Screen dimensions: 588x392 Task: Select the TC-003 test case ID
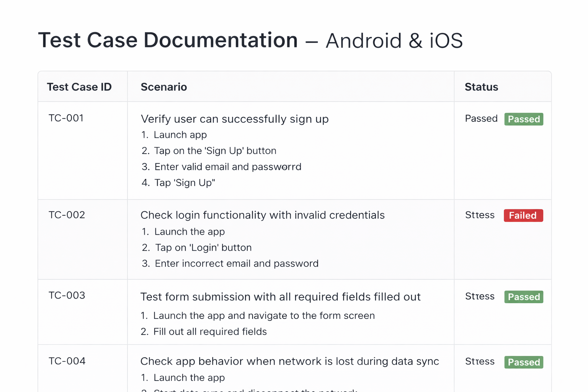(x=67, y=295)
